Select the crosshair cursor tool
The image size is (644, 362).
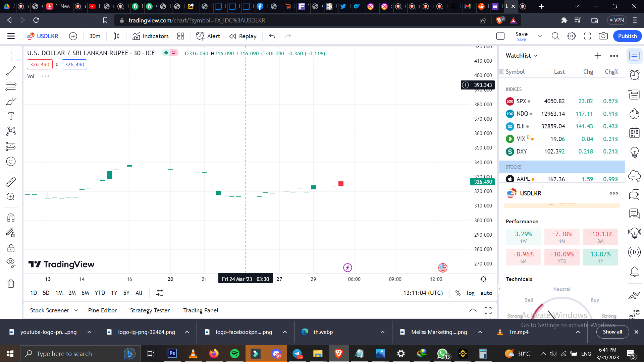(11, 56)
